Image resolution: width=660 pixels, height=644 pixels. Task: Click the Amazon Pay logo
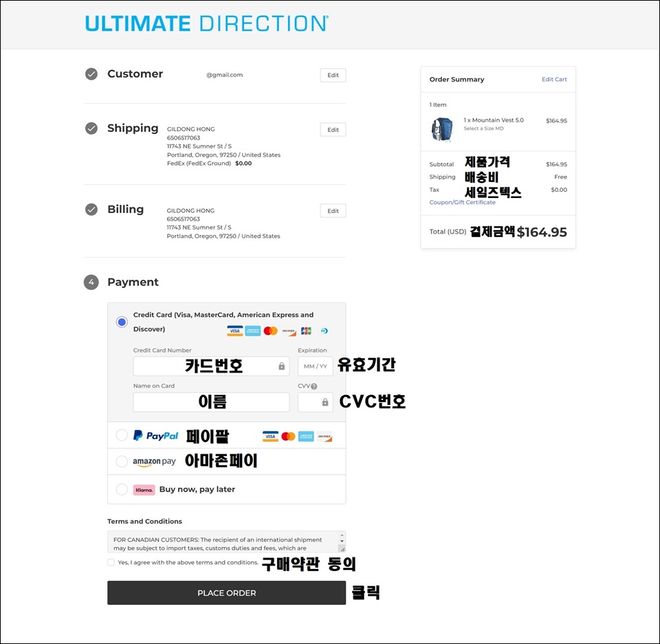tap(154, 462)
